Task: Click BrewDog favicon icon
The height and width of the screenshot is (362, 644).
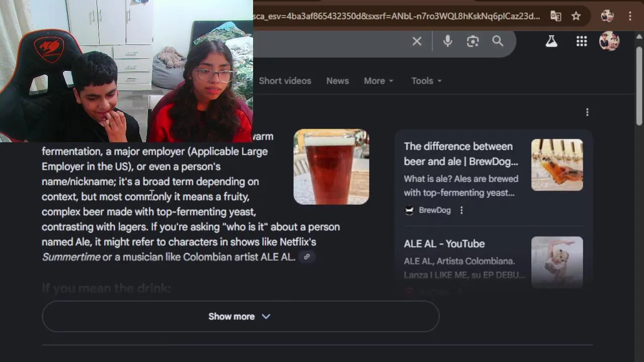Action: (410, 210)
